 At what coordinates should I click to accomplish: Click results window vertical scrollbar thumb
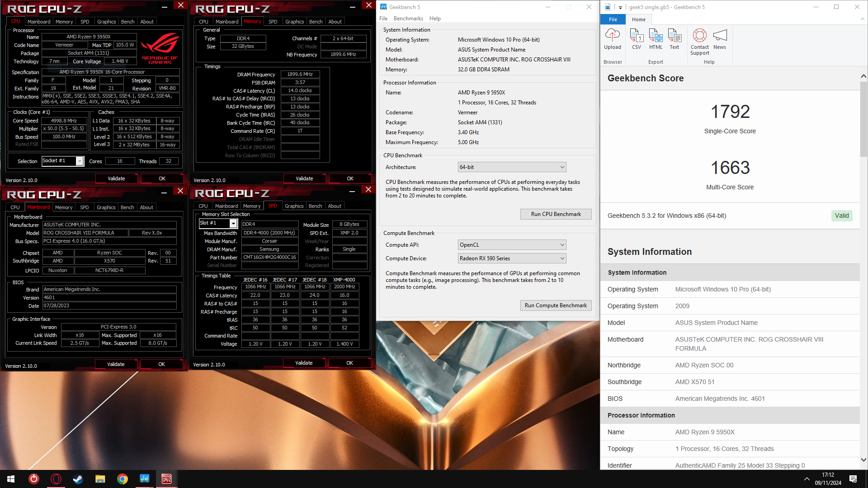pos(863,120)
